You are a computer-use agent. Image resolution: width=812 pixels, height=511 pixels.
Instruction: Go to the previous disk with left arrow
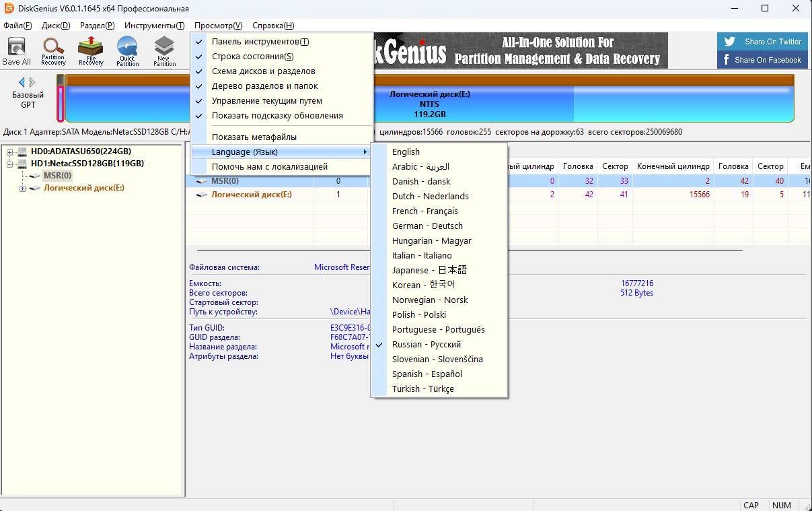click(x=22, y=82)
